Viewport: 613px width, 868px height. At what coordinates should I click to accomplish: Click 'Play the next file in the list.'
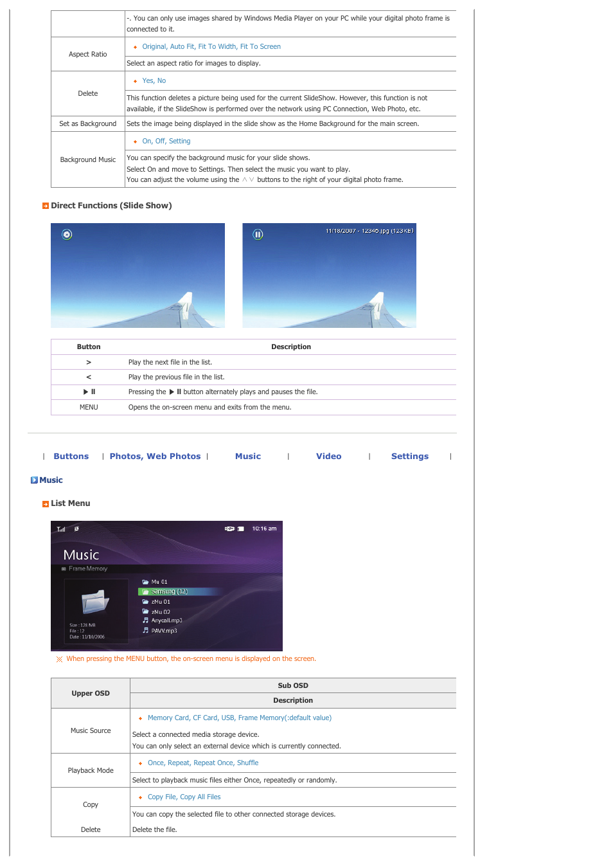click(170, 363)
